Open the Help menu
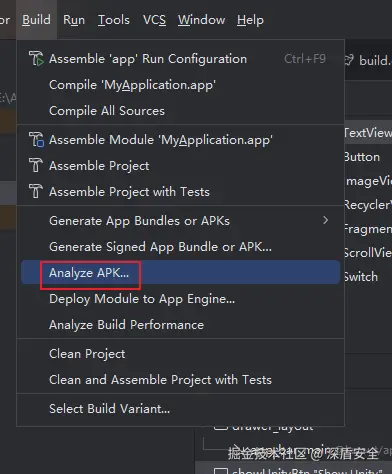The height and width of the screenshot is (474, 392). pos(250,20)
